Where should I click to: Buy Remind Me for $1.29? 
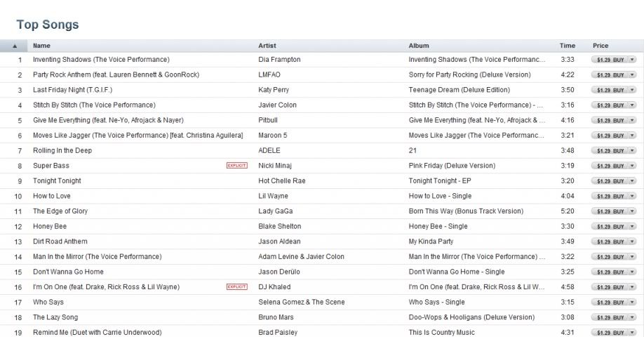[x=610, y=333]
